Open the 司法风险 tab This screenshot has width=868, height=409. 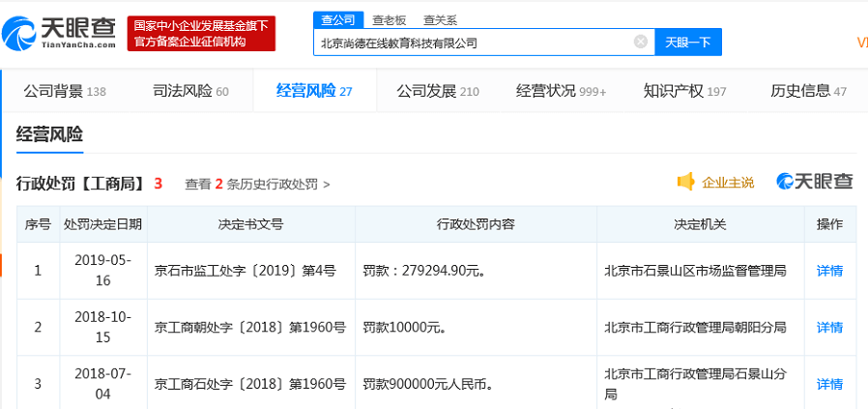[x=190, y=91]
